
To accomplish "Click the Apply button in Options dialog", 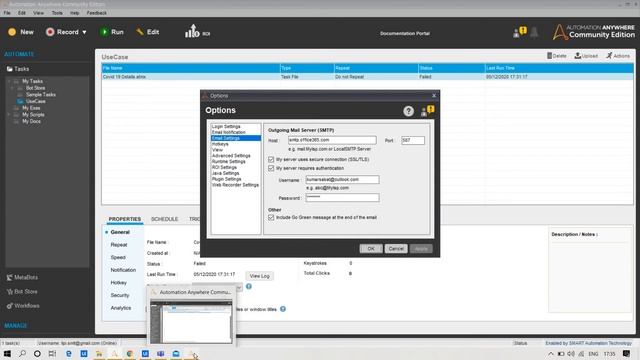I will pos(421,249).
